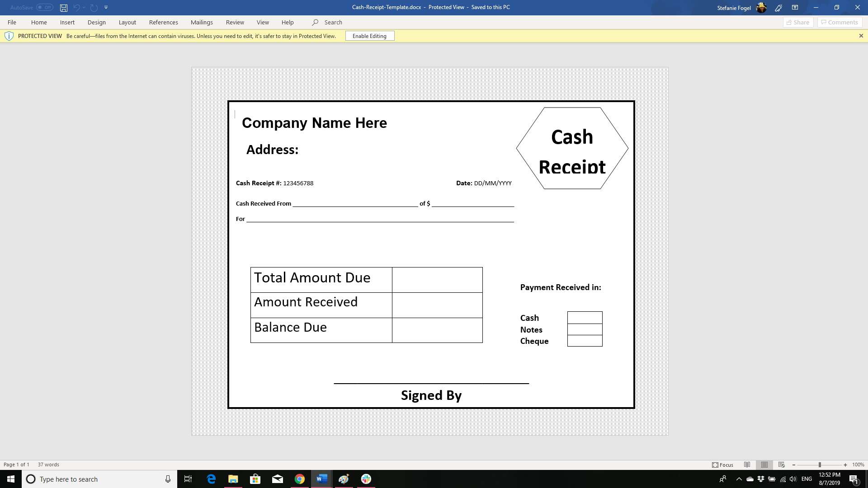Screen dimensions: 868x488
Task: Click the Cash payment type checkbox
Action: point(584,317)
